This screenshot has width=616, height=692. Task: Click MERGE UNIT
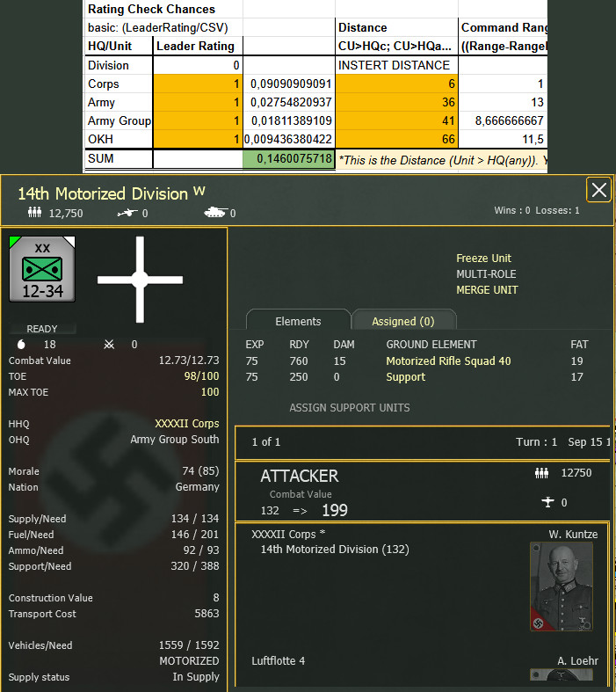[x=487, y=290]
